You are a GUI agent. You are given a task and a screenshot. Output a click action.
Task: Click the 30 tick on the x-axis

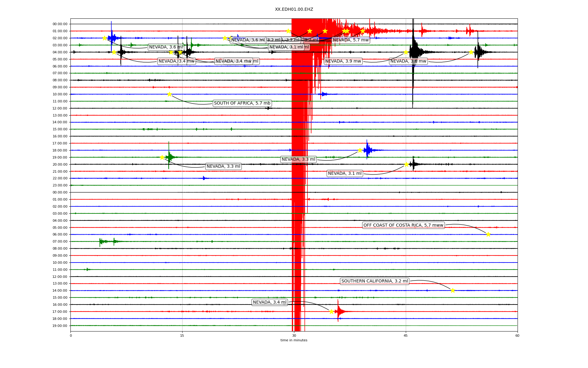coord(294,335)
